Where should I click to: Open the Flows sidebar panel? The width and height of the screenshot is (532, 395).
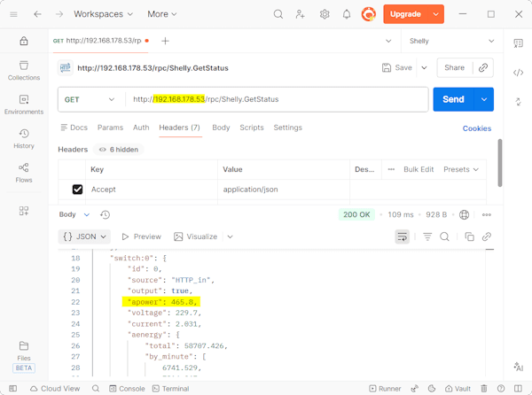pyautogui.click(x=24, y=172)
